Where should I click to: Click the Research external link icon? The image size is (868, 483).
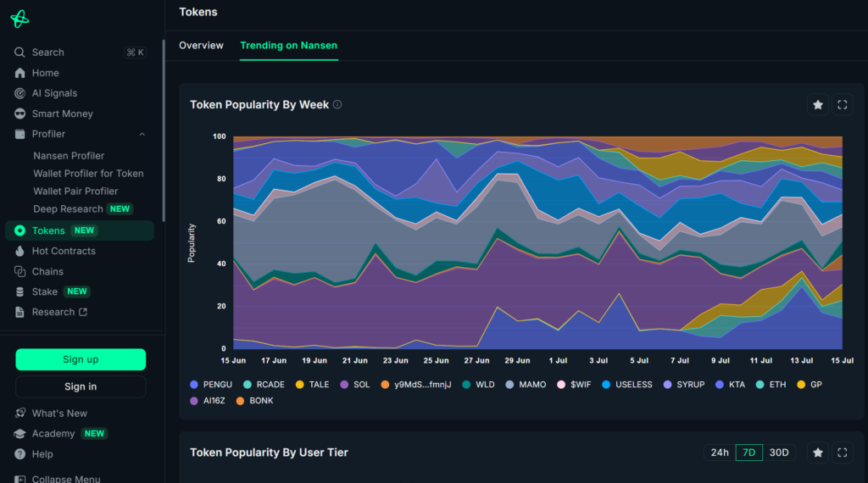83,312
